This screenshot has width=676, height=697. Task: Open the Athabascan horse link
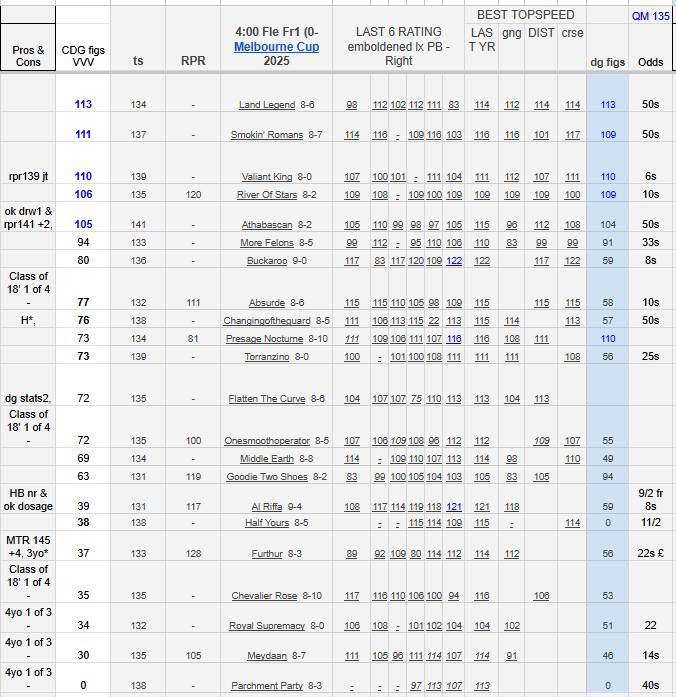pos(267,224)
